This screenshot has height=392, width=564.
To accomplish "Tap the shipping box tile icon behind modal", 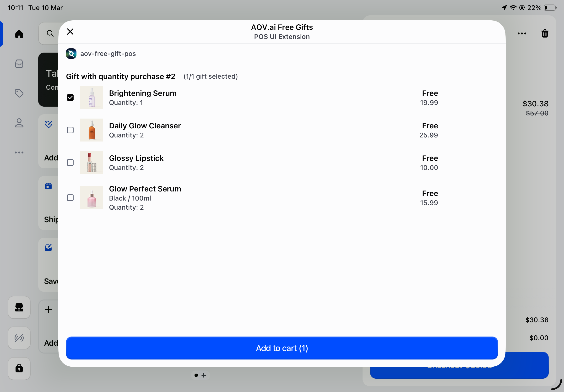I will point(48,186).
